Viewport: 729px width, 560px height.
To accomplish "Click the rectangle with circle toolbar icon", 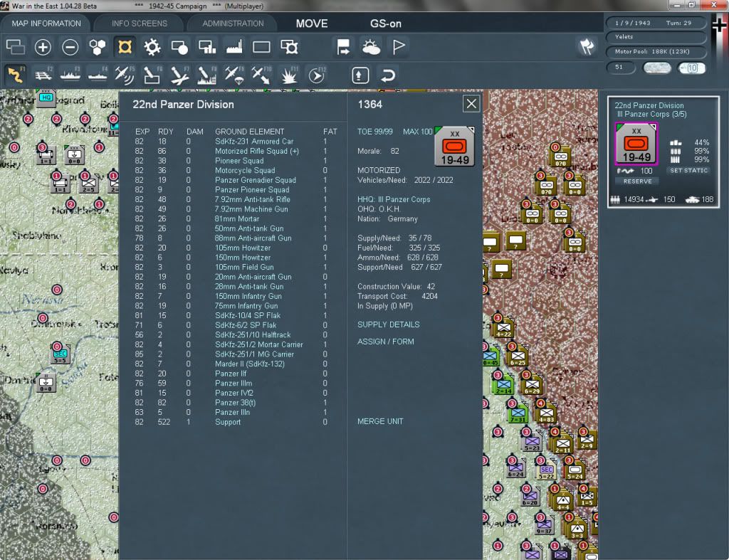I will pos(179,47).
